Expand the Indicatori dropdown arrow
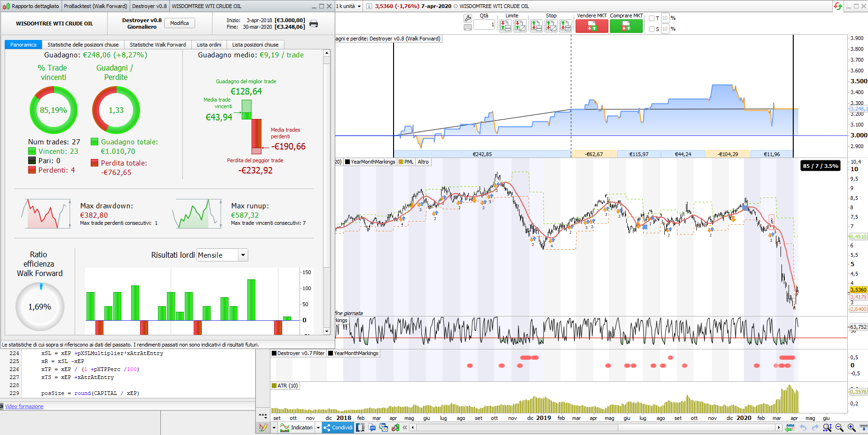Image resolution: width=868 pixels, height=435 pixels. (x=318, y=427)
